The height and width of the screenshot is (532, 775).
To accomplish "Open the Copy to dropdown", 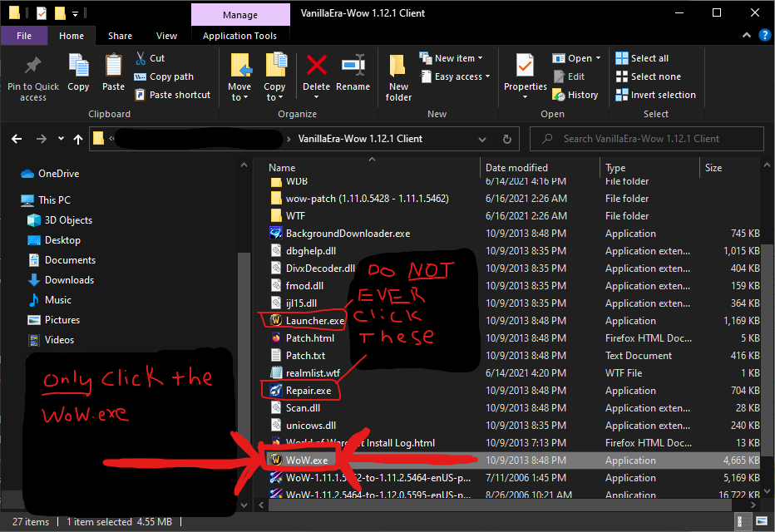I will pos(274,92).
